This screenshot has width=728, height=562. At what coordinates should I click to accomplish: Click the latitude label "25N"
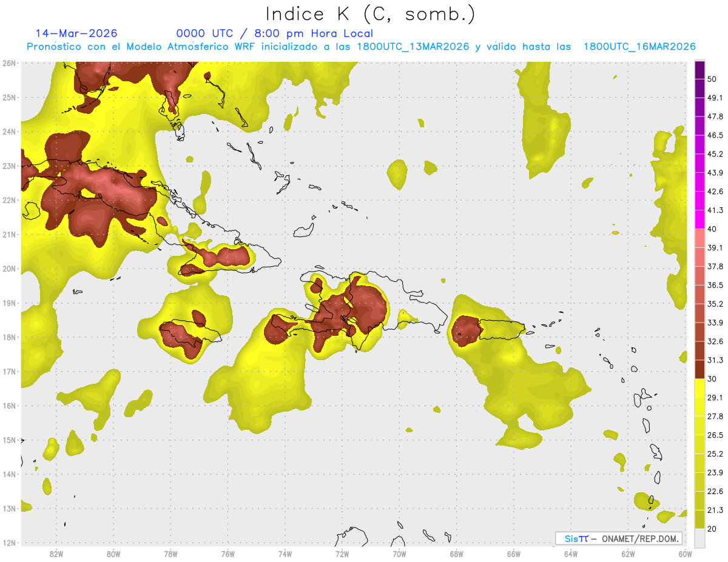click(9, 97)
